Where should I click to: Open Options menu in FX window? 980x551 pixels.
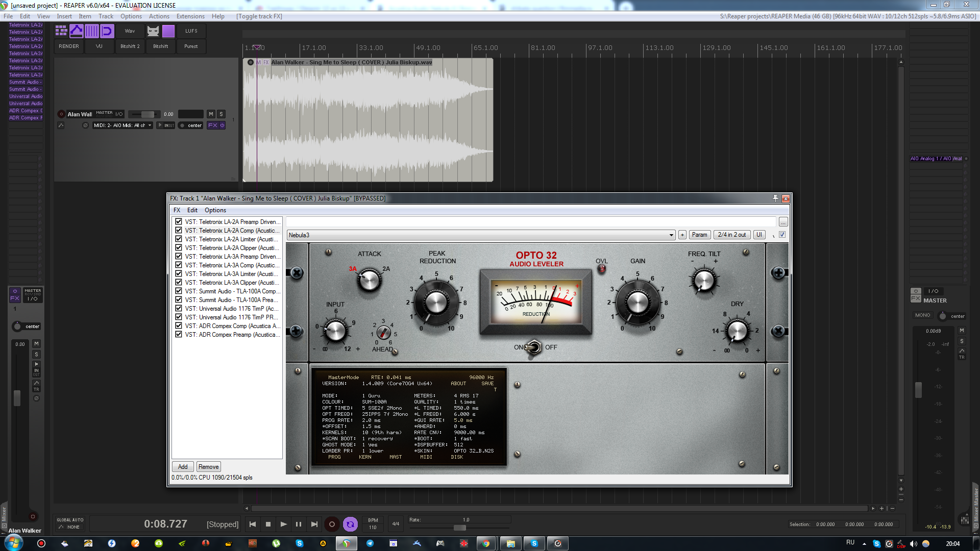tap(215, 210)
